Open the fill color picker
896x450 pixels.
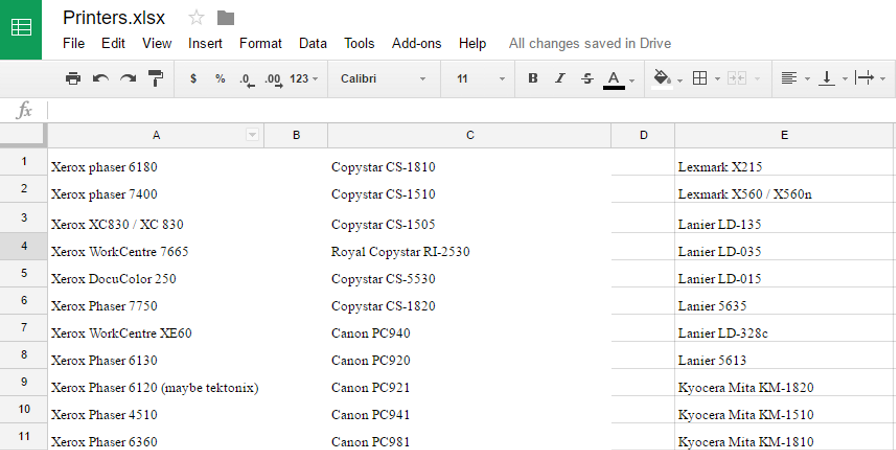tap(666, 78)
